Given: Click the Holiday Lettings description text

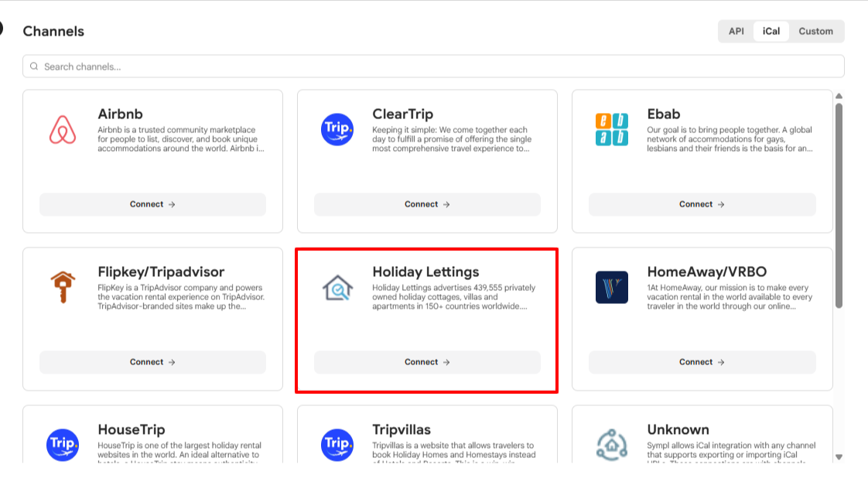Looking at the screenshot, I should [454, 296].
